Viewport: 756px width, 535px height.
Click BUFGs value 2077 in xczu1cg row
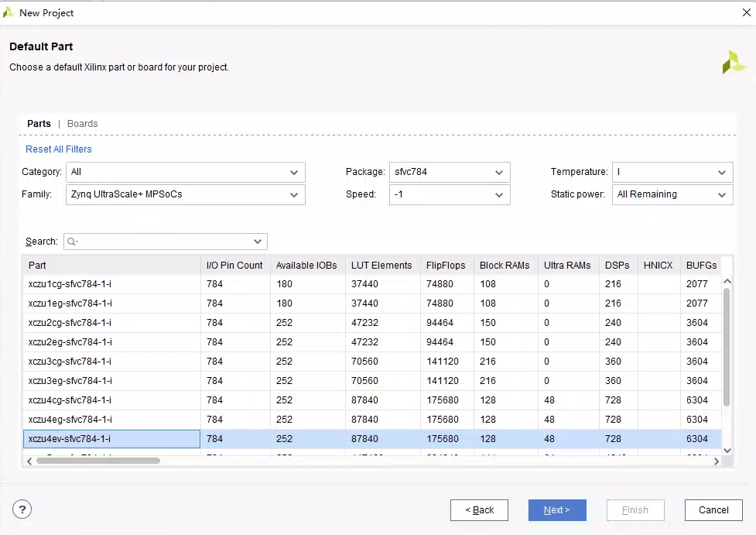697,284
